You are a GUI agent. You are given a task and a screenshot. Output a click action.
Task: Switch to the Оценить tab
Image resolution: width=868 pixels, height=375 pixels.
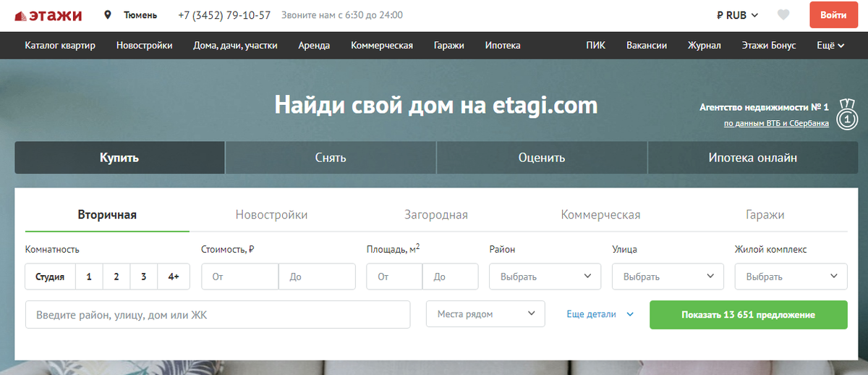pos(542,158)
